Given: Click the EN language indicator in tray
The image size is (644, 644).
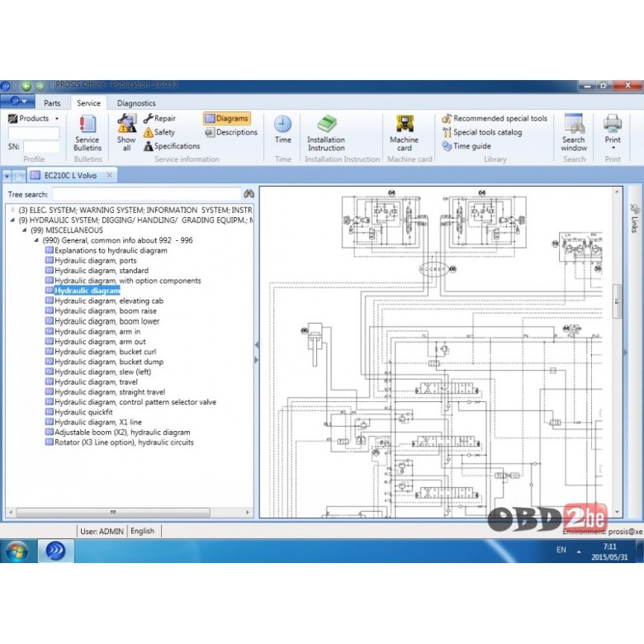Looking at the screenshot, I should coord(561,550).
